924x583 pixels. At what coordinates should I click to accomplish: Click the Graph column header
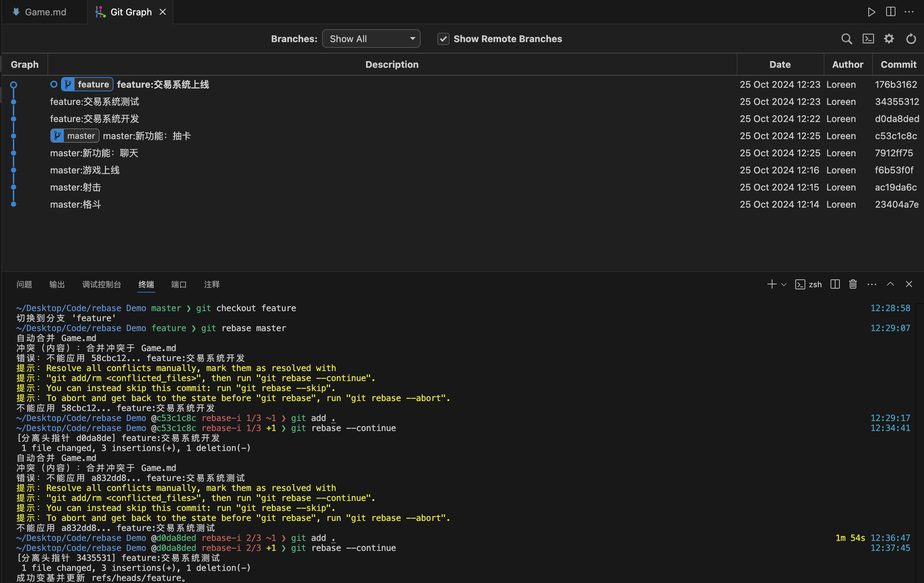25,64
